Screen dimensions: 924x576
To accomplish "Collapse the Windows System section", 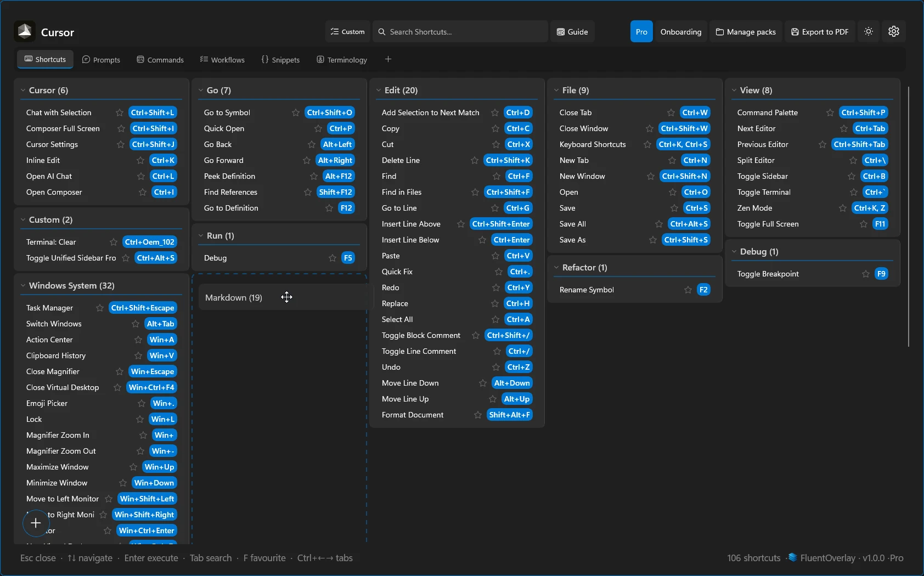I will pyautogui.click(x=22, y=285).
